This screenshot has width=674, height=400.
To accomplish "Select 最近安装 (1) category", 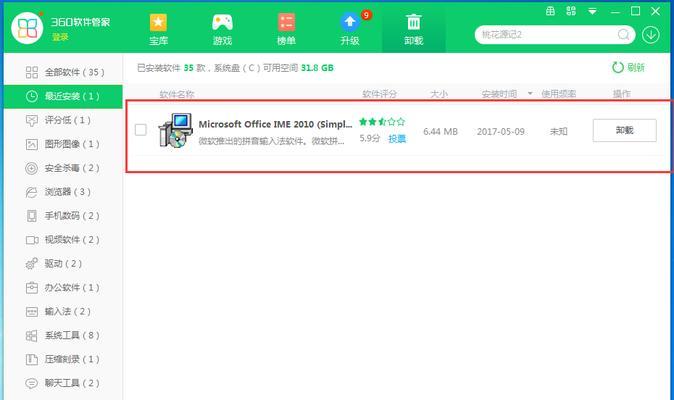I will 64,96.
